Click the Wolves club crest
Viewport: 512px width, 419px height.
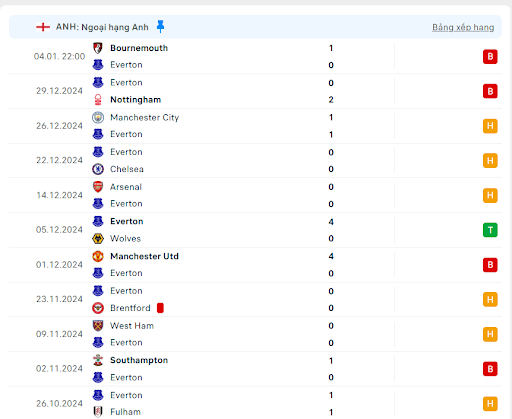pos(98,238)
